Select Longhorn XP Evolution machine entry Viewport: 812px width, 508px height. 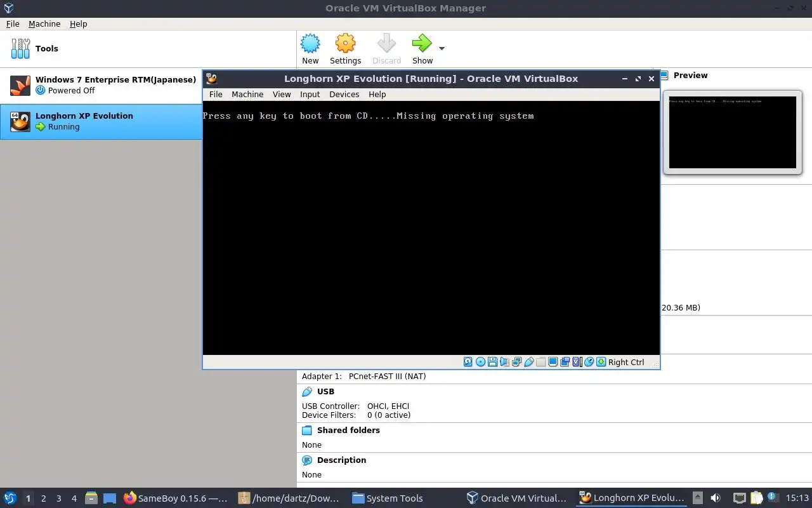pyautogui.click(x=101, y=121)
